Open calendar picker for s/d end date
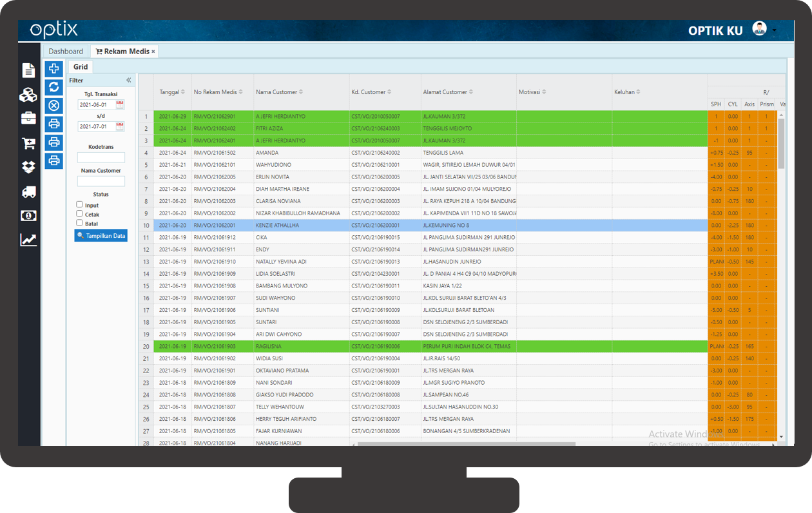812x513 pixels. point(120,126)
